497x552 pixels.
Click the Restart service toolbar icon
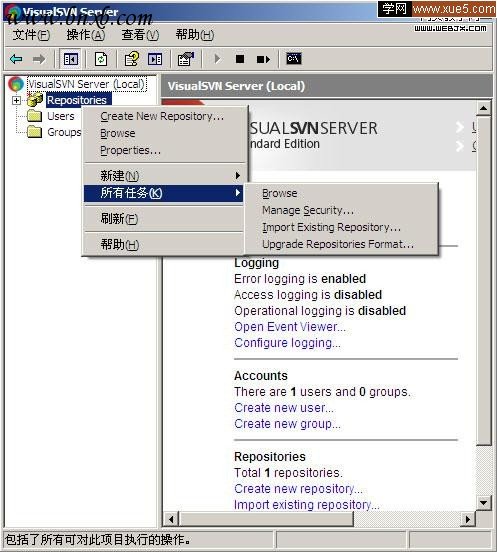(x=263, y=59)
